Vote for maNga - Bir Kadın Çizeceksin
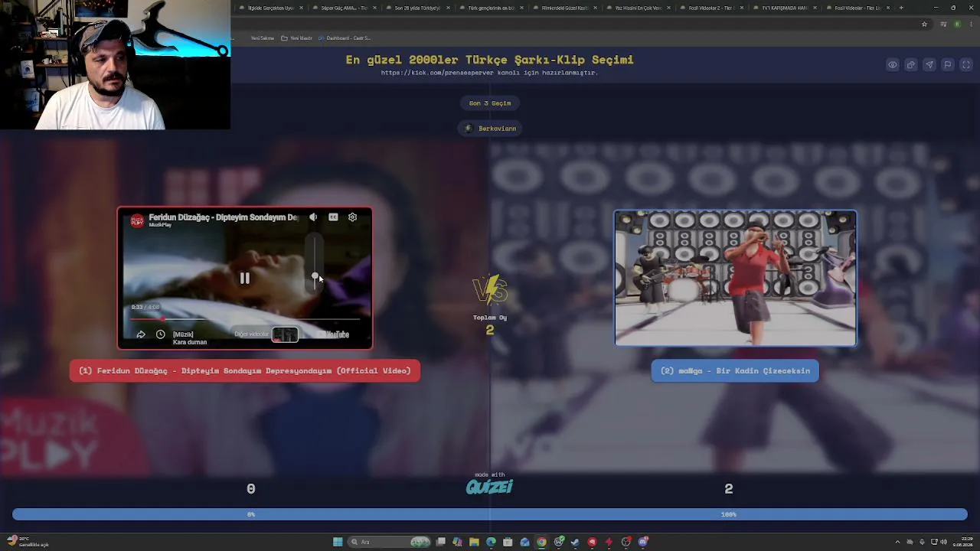The height and width of the screenshot is (551, 980). [735, 370]
